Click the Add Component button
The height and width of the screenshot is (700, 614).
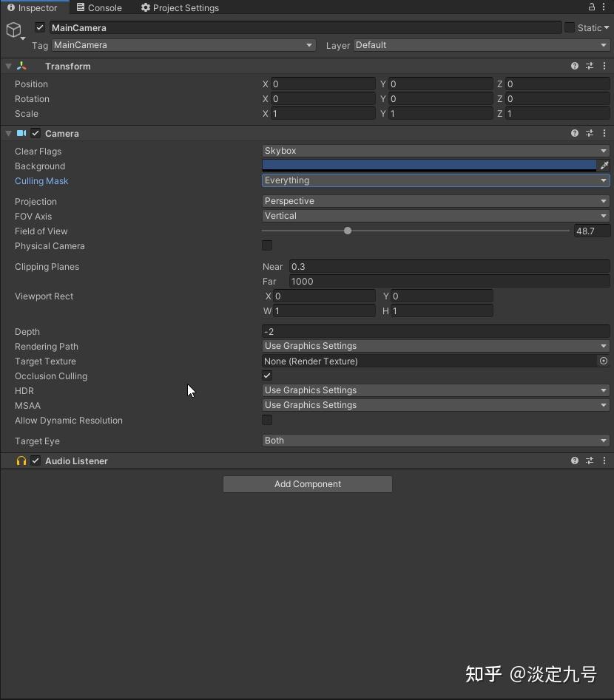pyautogui.click(x=307, y=484)
